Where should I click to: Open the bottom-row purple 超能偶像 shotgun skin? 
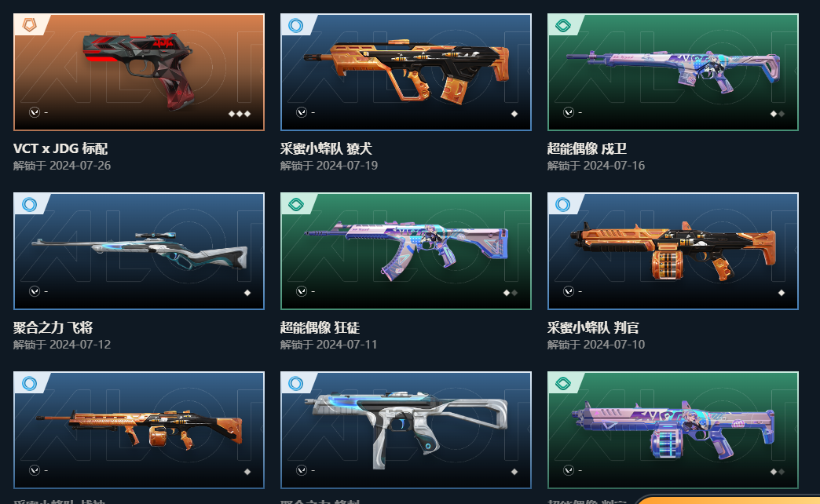(673, 430)
